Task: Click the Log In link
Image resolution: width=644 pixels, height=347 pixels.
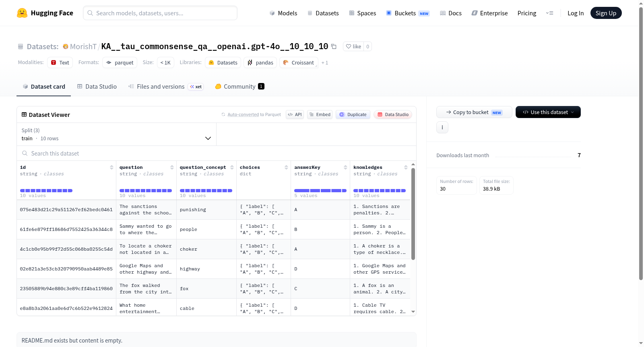Action: click(576, 13)
